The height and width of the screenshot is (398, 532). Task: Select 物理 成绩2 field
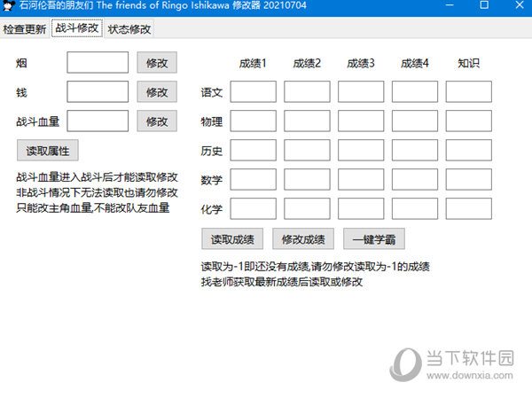pos(307,121)
